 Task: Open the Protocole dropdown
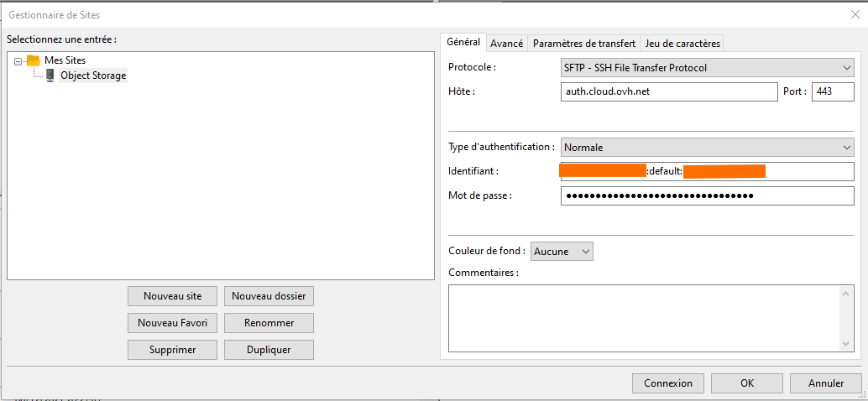707,67
